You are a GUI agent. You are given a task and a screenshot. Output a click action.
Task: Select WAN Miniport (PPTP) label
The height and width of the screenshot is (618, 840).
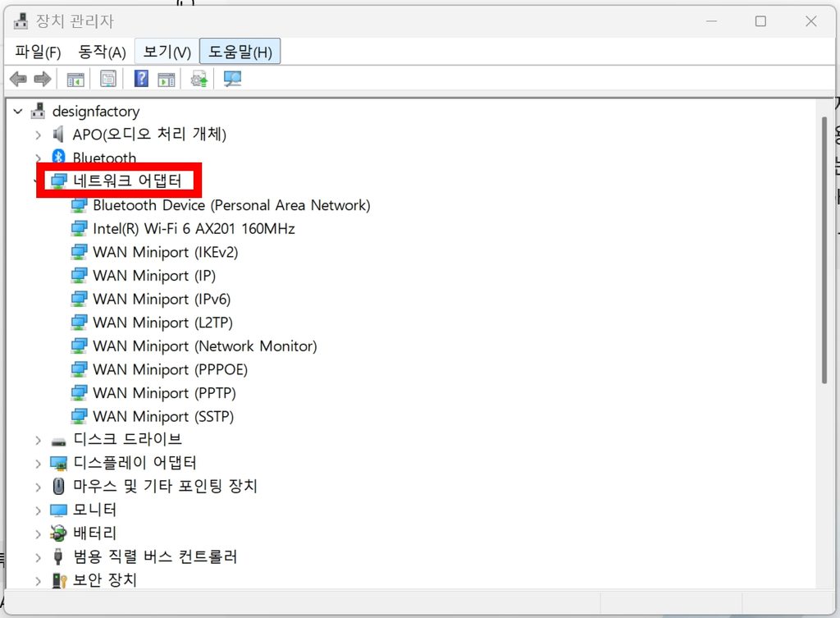tap(164, 393)
